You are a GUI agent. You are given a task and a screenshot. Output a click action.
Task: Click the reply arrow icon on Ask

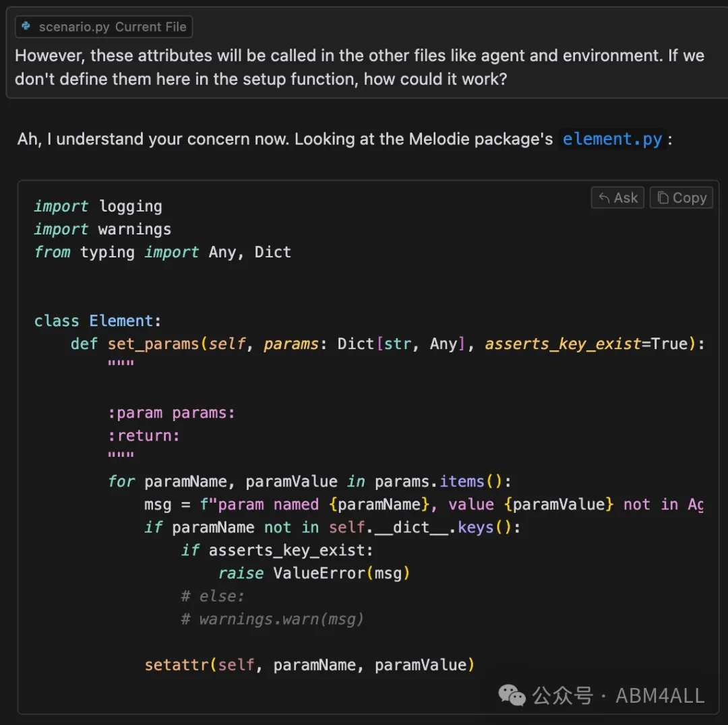coord(603,198)
